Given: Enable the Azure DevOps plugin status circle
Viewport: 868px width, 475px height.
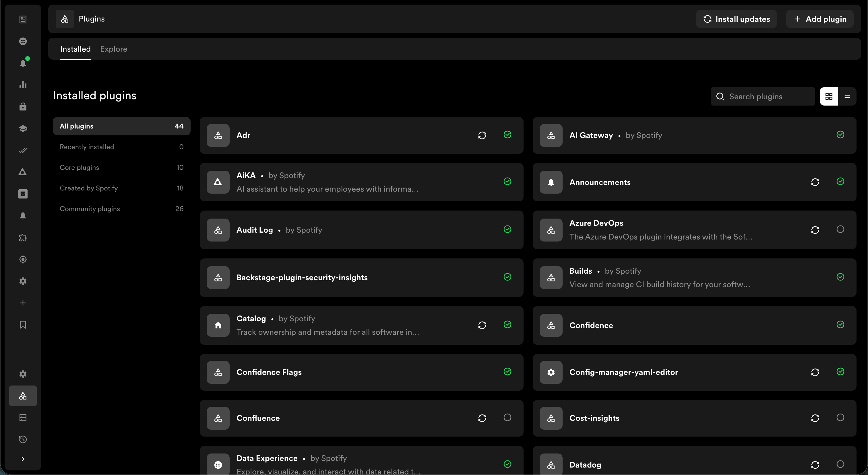Looking at the screenshot, I should [840, 229].
